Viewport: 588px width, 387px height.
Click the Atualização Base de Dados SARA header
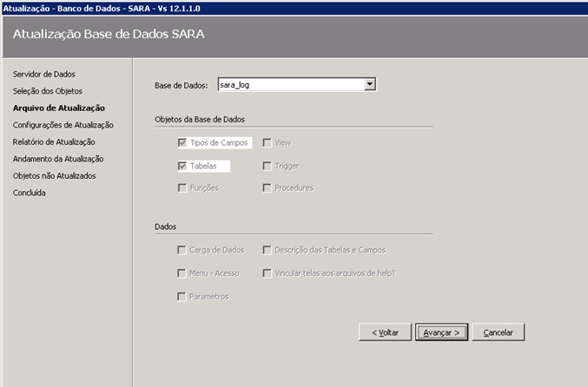tap(109, 34)
